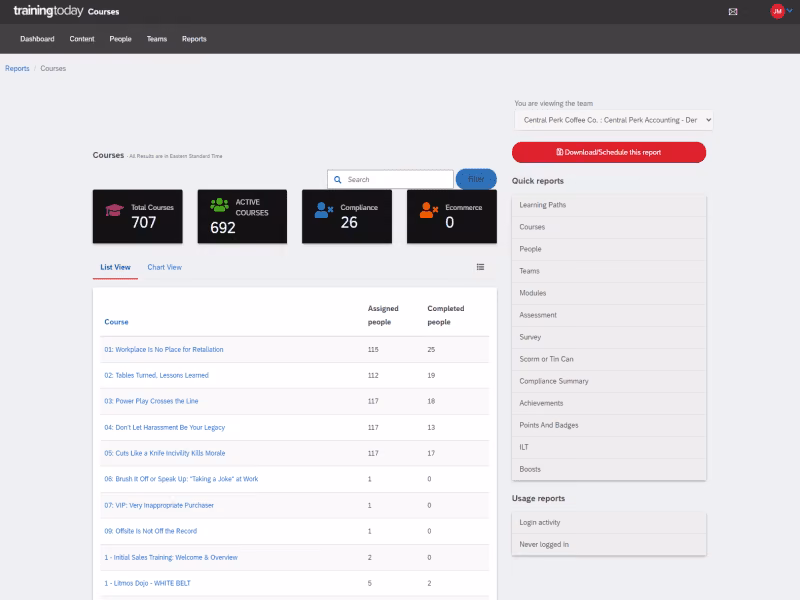Open People quick report

coord(609,249)
